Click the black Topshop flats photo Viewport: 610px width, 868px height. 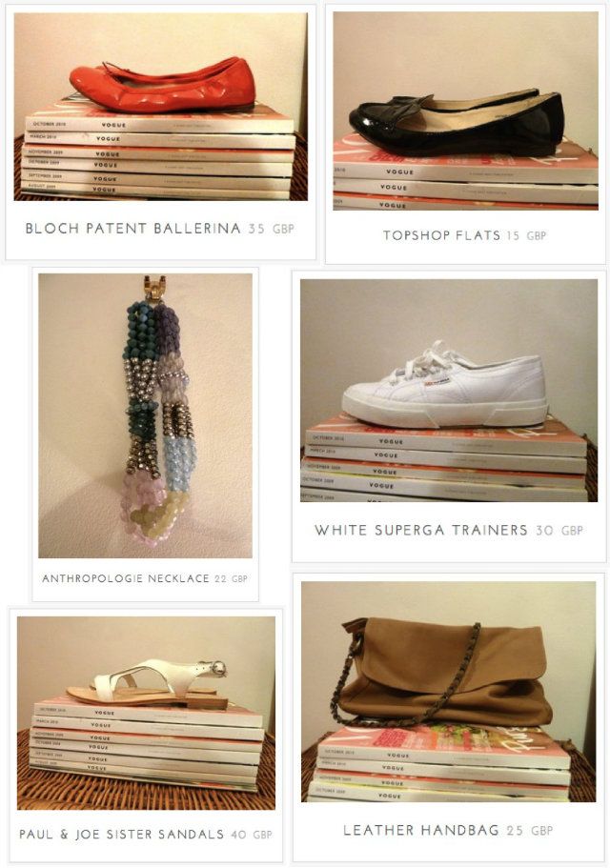pyautogui.click(x=465, y=111)
